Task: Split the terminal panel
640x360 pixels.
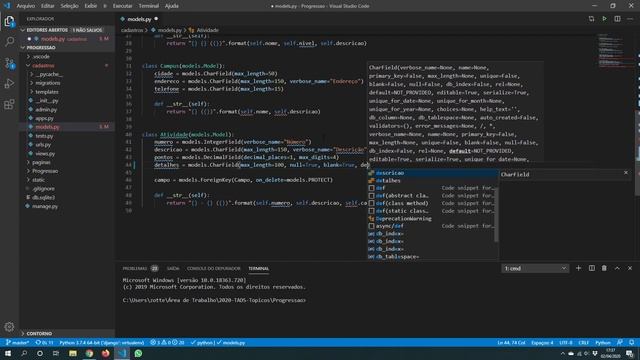Action: (591, 268)
